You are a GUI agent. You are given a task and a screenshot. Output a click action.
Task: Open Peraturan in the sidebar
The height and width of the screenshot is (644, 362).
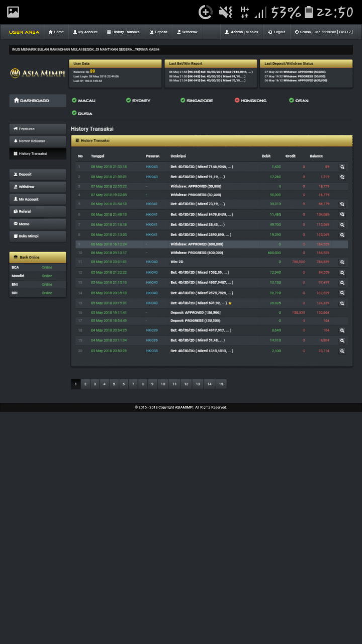pos(38,129)
